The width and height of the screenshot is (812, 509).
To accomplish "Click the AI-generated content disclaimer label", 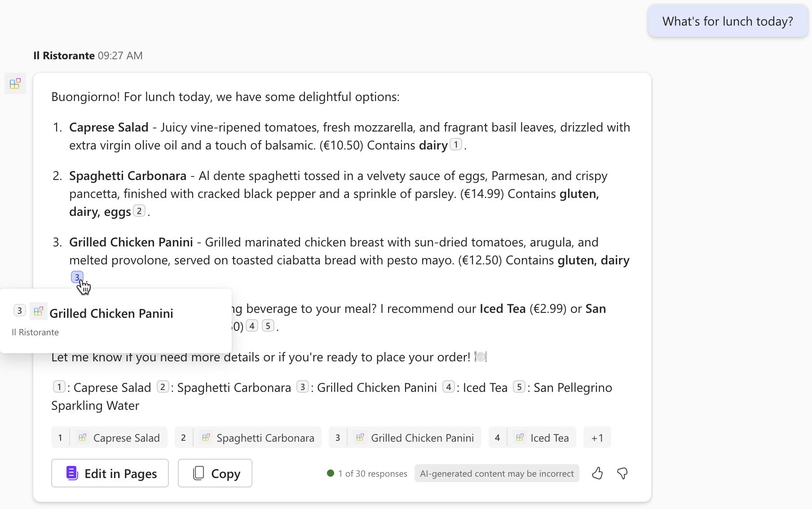I will tap(496, 473).
